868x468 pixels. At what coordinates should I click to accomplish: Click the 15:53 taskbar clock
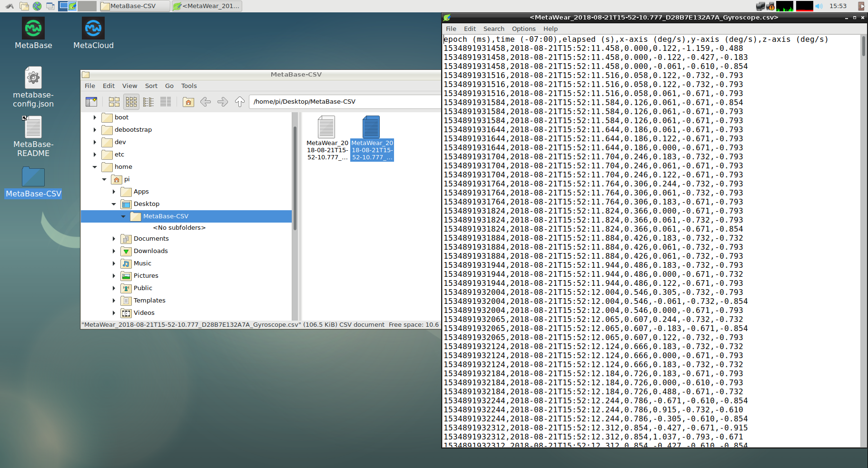tap(838, 6)
